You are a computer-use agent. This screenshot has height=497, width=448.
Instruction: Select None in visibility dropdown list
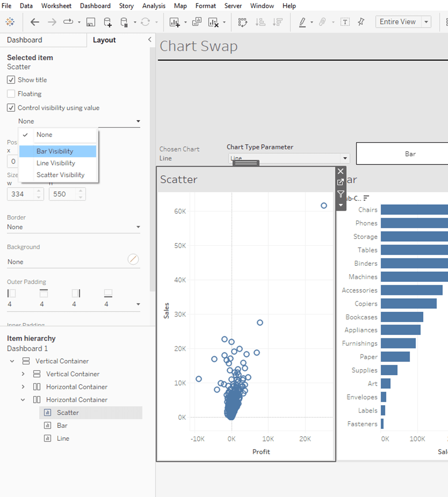pyautogui.click(x=58, y=135)
